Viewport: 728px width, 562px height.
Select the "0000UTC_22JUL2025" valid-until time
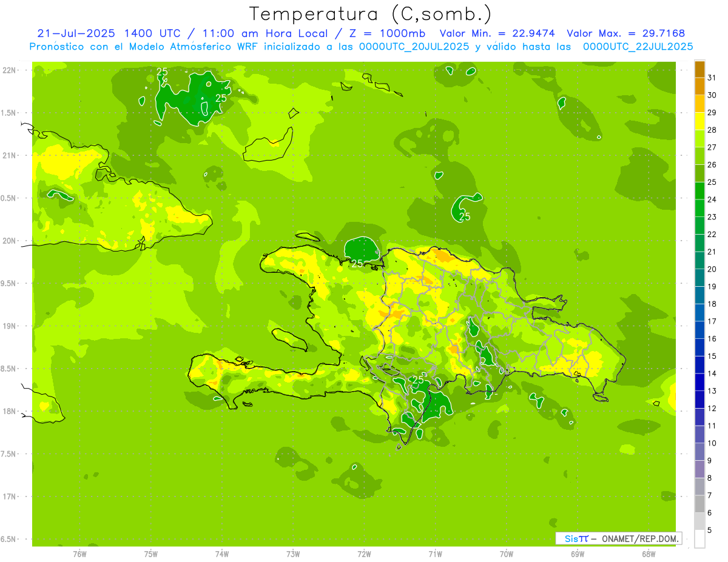638,47
